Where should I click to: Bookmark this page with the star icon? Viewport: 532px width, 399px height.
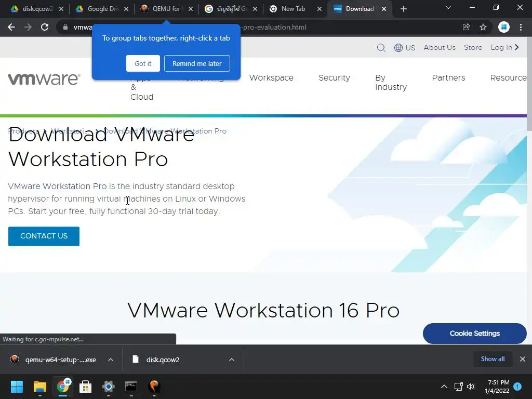coord(483,27)
